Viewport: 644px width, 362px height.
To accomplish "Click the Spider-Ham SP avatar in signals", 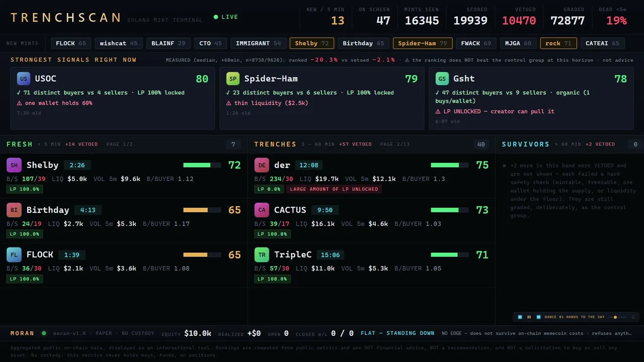I will tap(233, 79).
